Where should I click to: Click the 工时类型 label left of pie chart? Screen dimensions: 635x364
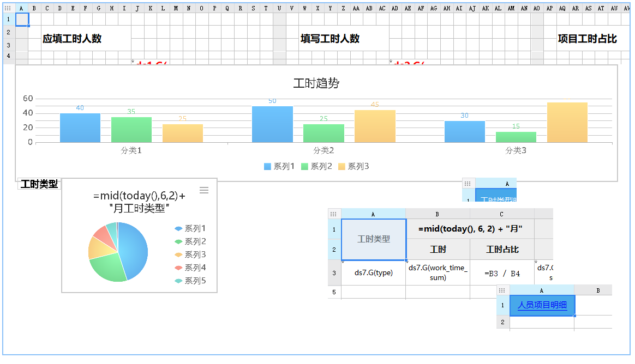click(x=39, y=184)
